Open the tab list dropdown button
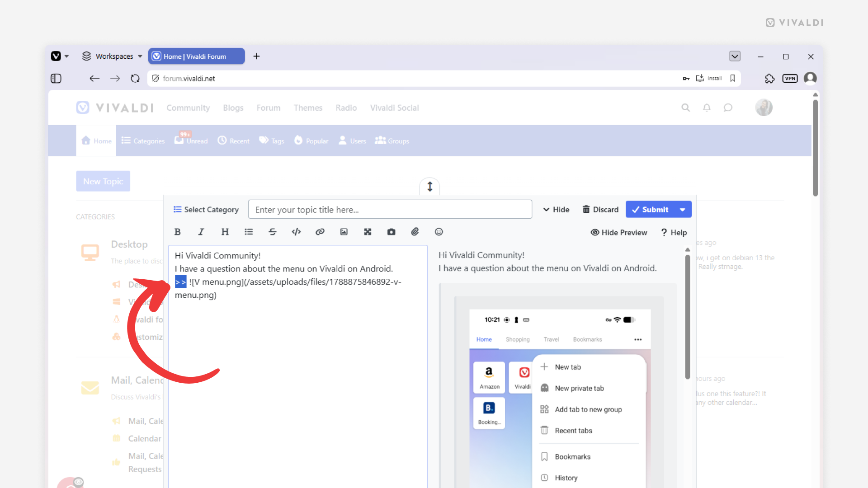This screenshot has height=488, width=868. click(735, 56)
